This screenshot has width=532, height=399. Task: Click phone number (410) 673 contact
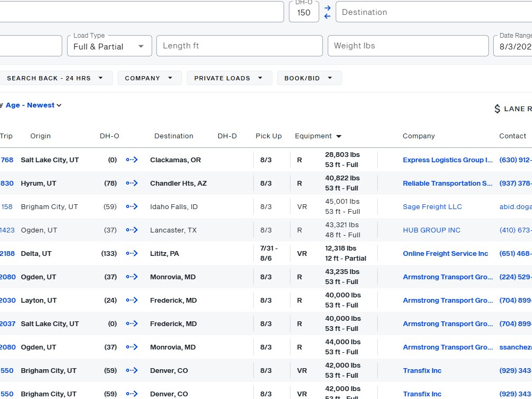click(516, 230)
